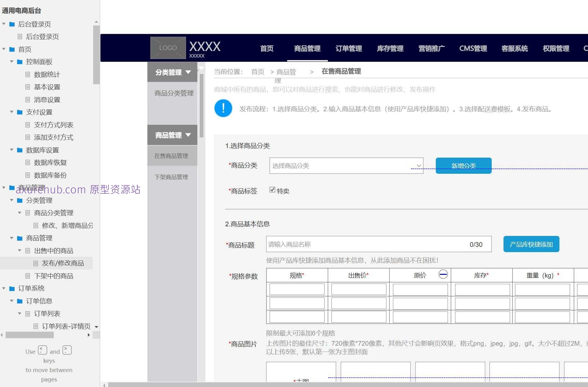
Task: Click the 数据统计 page icon in tree
Action: pyautogui.click(x=28, y=75)
